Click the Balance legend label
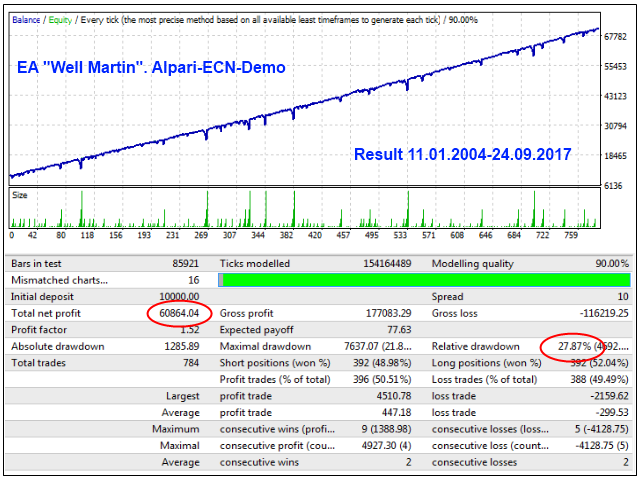Image resolution: width=640 pixels, height=480 pixels. pos(28,19)
